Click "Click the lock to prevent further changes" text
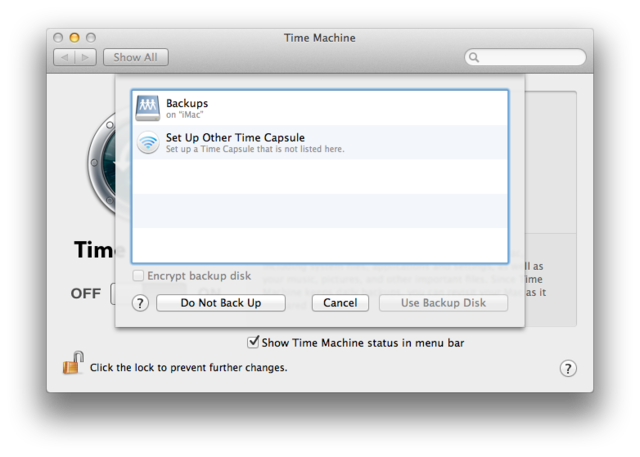640x457 pixels. (x=189, y=368)
